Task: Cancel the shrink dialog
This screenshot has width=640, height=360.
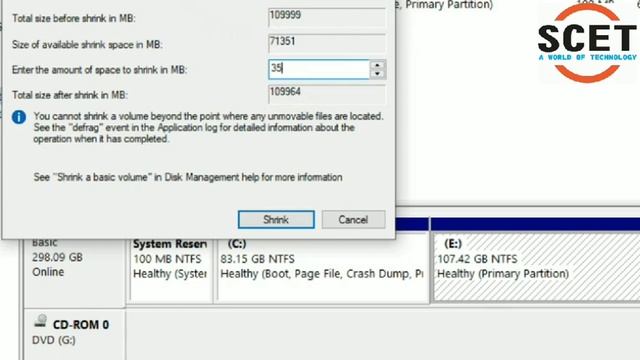Action: [353, 220]
